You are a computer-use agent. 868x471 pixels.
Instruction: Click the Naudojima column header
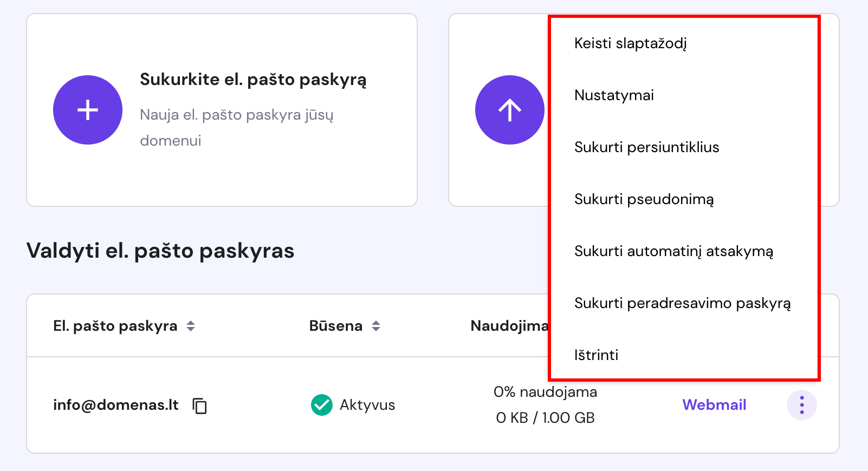click(x=509, y=326)
